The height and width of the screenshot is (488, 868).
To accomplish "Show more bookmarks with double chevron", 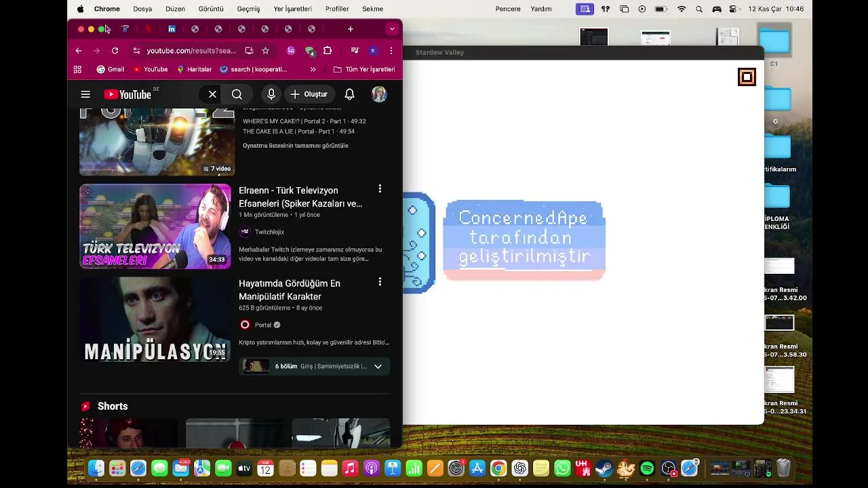I will click(x=313, y=69).
